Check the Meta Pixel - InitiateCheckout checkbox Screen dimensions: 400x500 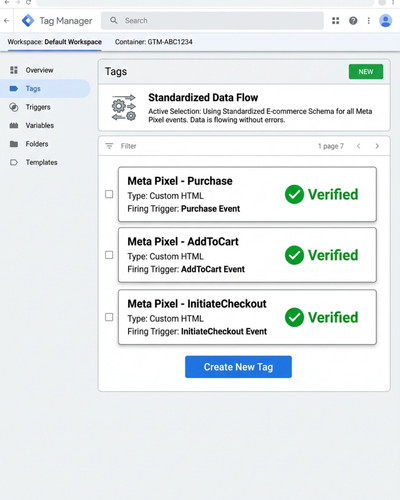point(109,317)
